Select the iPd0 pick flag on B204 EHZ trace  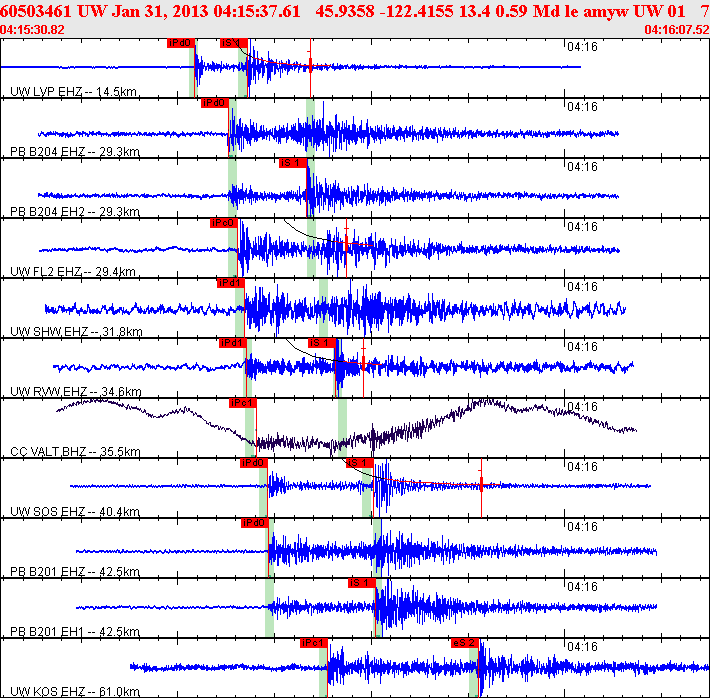pos(215,103)
